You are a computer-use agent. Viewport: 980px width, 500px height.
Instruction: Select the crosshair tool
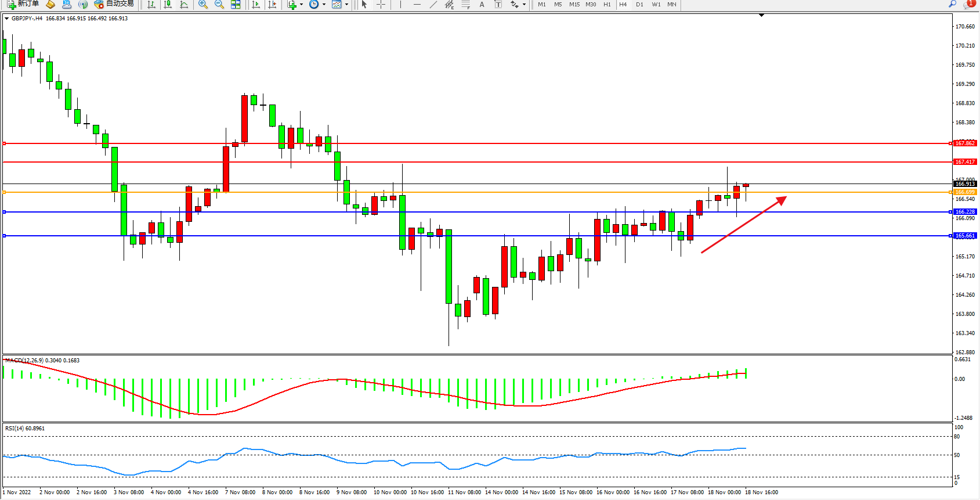pyautogui.click(x=381, y=5)
